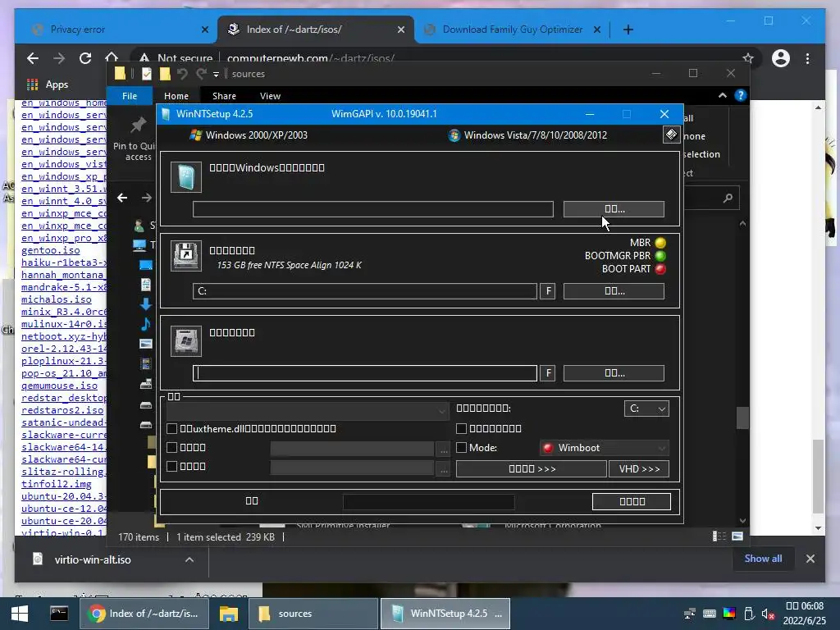Open the File tab in Explorer sources window

pyautogui.click(x=130, y=96)
